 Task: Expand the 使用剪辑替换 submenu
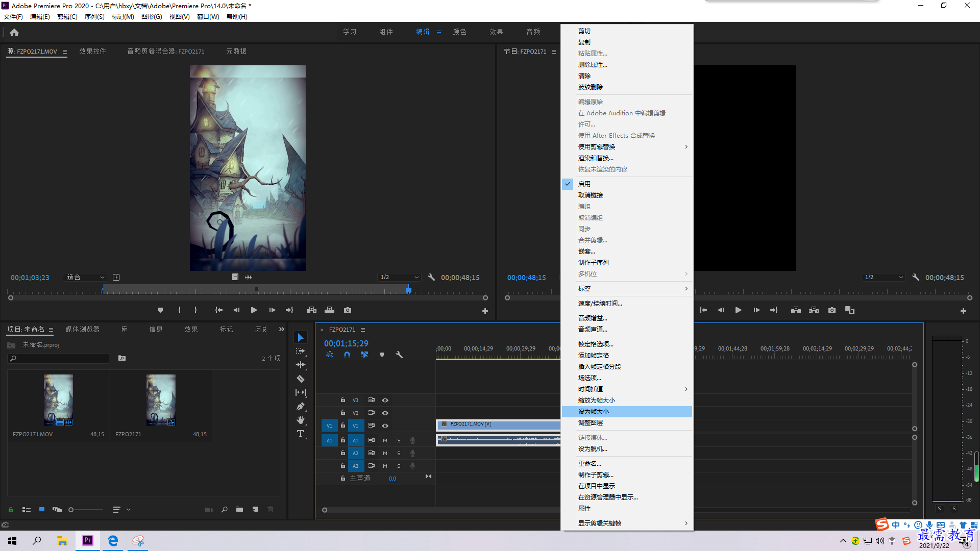pyautogui.click(x=627, y=147)
